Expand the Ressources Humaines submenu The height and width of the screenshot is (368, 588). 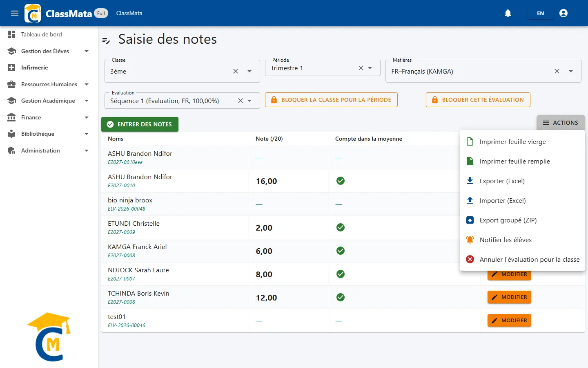click(x=87, y=84)
